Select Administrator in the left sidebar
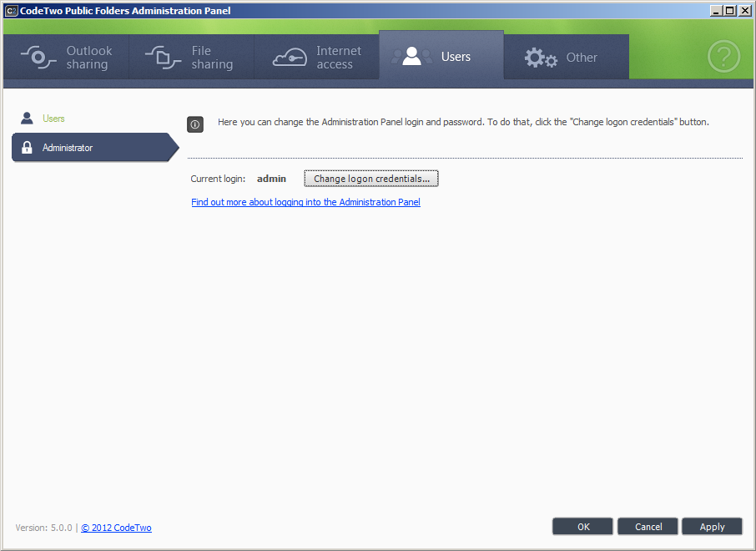 point(95,147)
